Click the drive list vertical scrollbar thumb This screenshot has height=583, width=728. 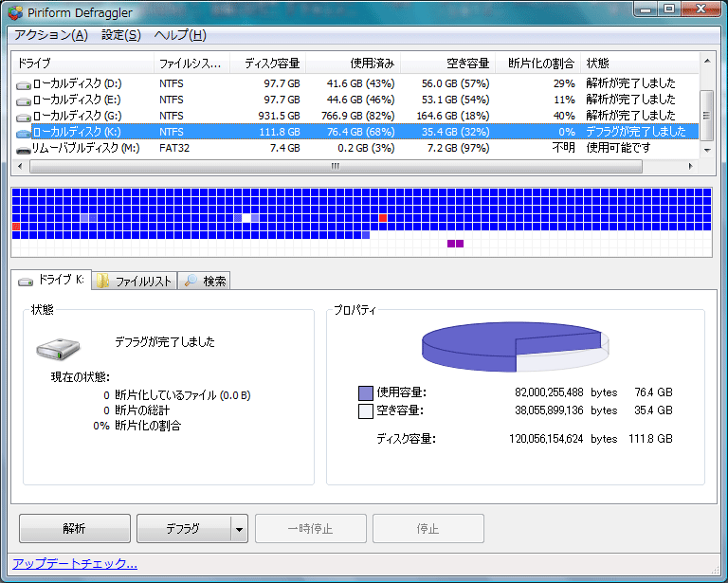pyautogui.click(x=706, y=116)
